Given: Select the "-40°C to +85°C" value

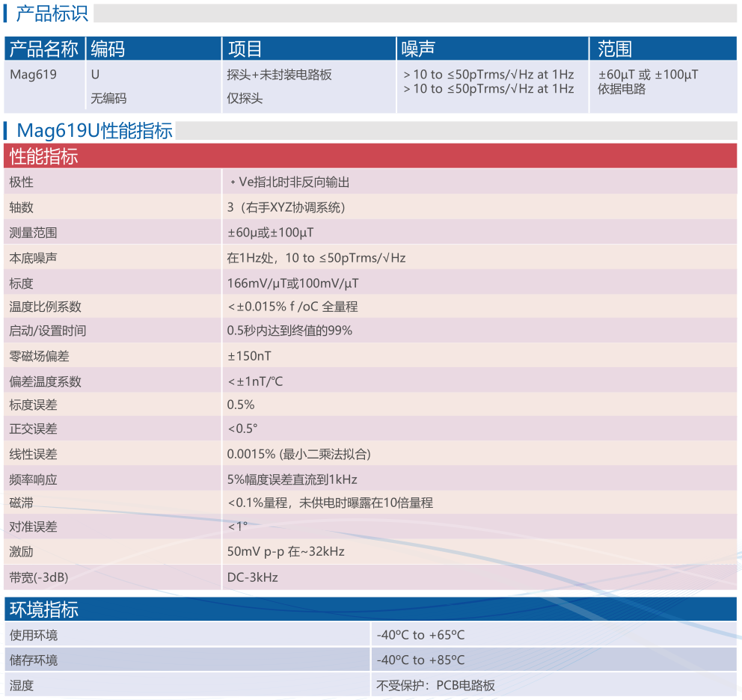Looking at the screenshot, I should 420,660.
